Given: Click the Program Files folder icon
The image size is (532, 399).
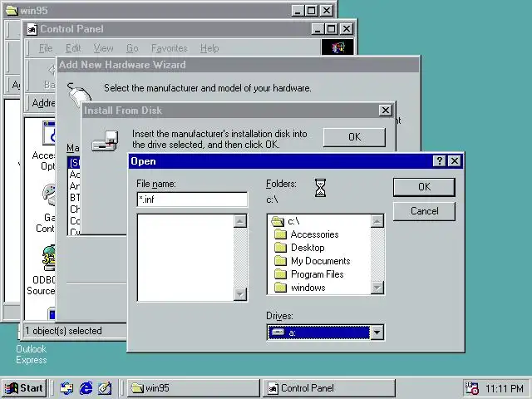Looking at the screenshot, I should [280, 274].
